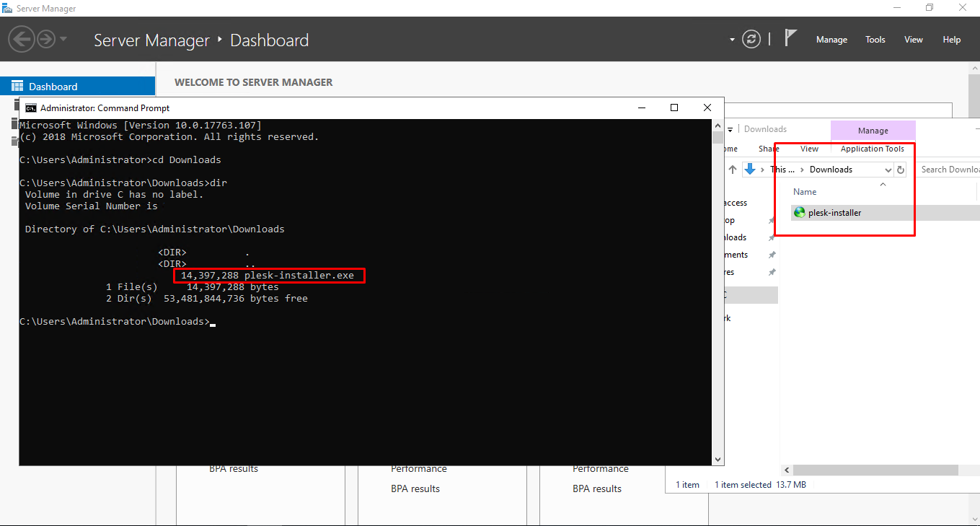980x526 pixels.
Task: Click 'This ...' breadcrumb in address bar
Action: [x=782, y=170]
